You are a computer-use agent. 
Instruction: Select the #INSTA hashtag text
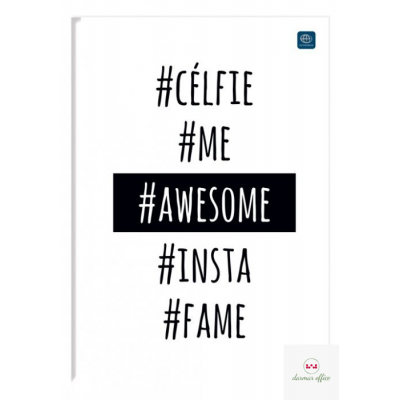coord(205,269)
